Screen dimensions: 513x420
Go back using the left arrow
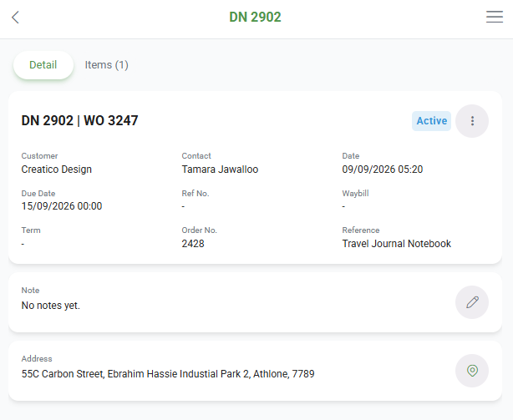point(15,18)
